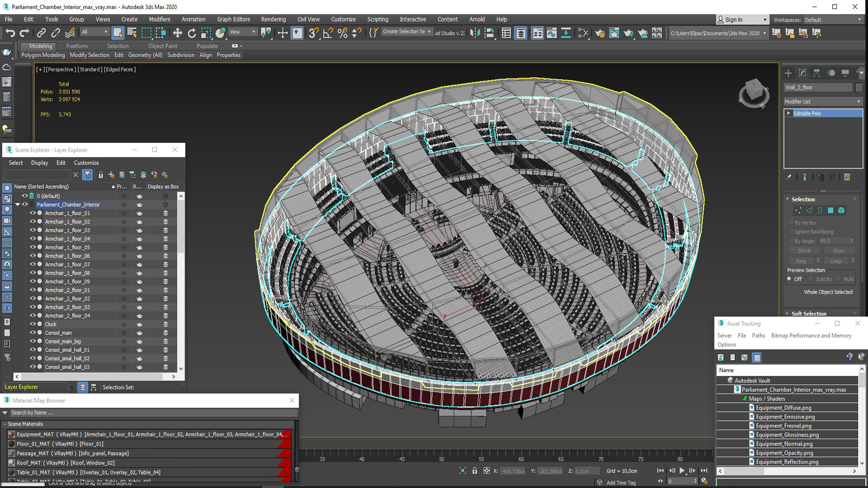
Task: Open the Rendering menu
Action: click(273, 19)
